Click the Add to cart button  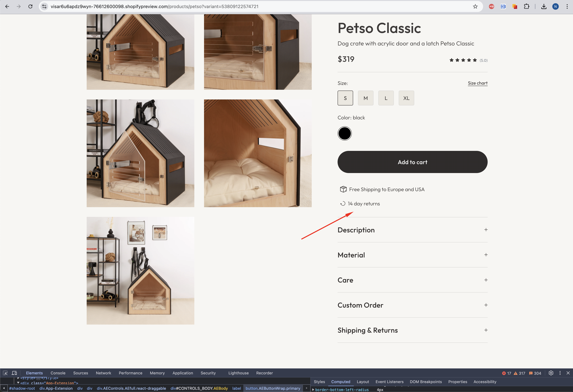tap(412, 162)
